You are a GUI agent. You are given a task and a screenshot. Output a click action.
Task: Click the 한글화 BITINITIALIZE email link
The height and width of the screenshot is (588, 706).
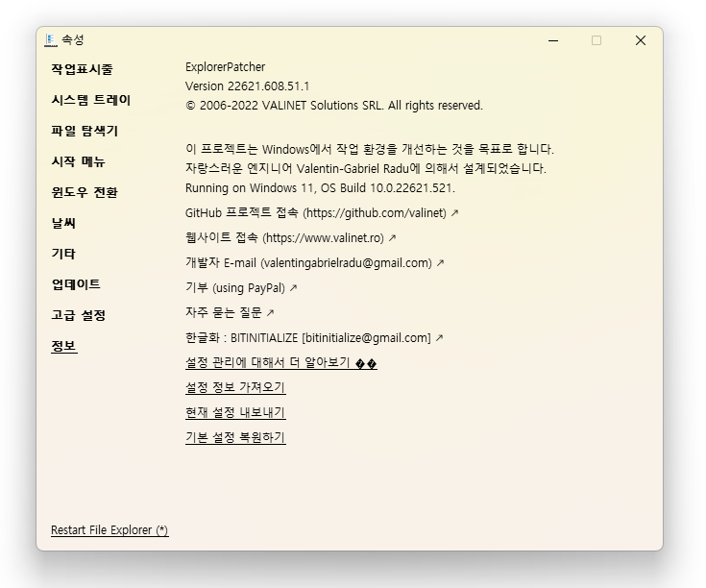click(x=314, y=337)
